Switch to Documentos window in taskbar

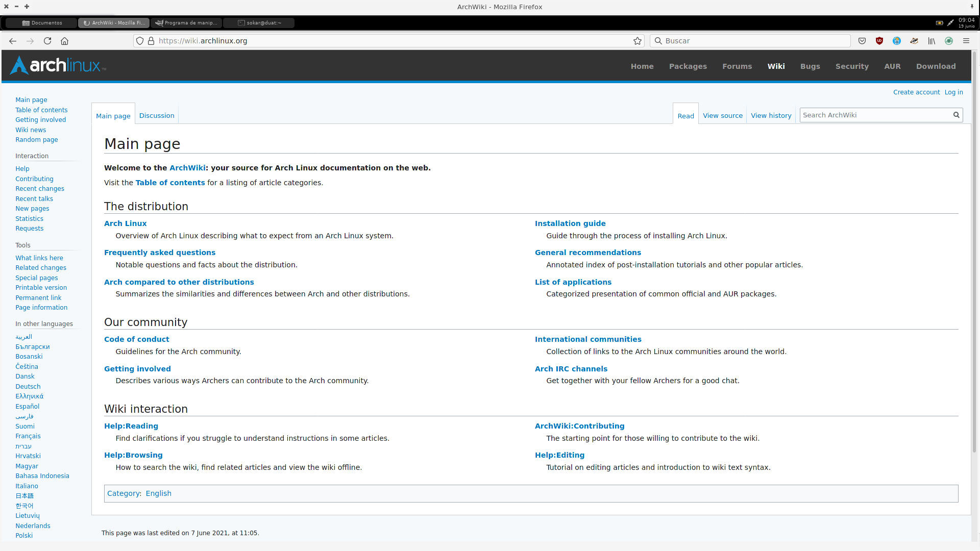point(42,23)
